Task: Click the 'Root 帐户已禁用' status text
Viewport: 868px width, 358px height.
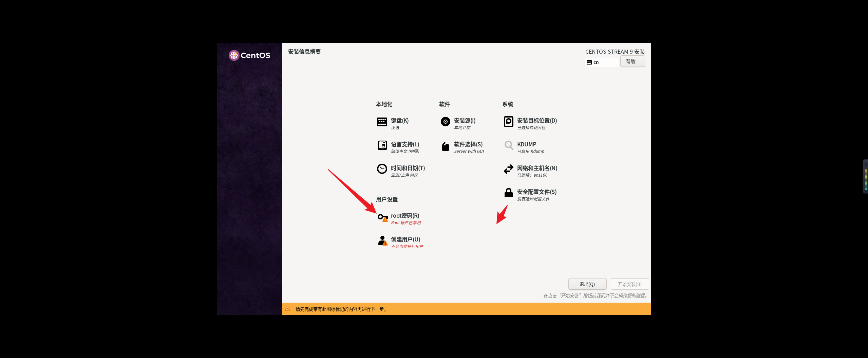Action: [406, 223]
